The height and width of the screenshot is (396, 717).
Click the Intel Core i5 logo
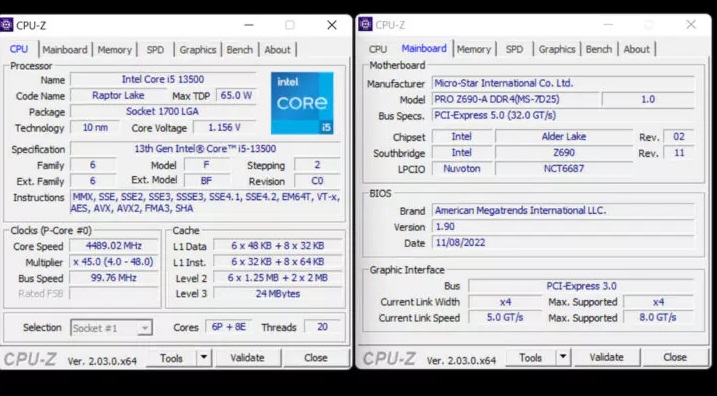(x=302, y=103)
